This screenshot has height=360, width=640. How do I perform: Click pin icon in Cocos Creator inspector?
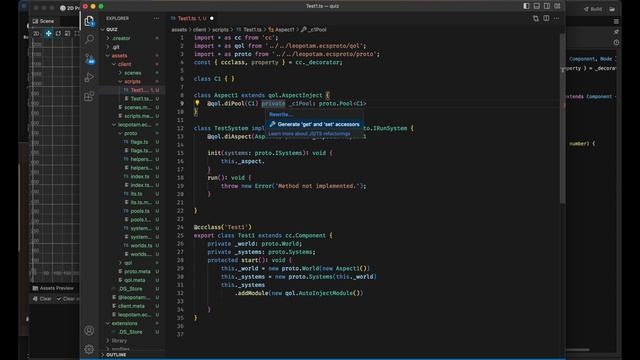coord(616,32)
